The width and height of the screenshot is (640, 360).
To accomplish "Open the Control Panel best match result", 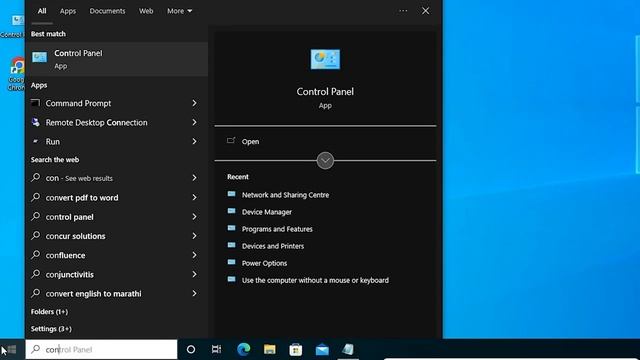I will pos(116,59).
